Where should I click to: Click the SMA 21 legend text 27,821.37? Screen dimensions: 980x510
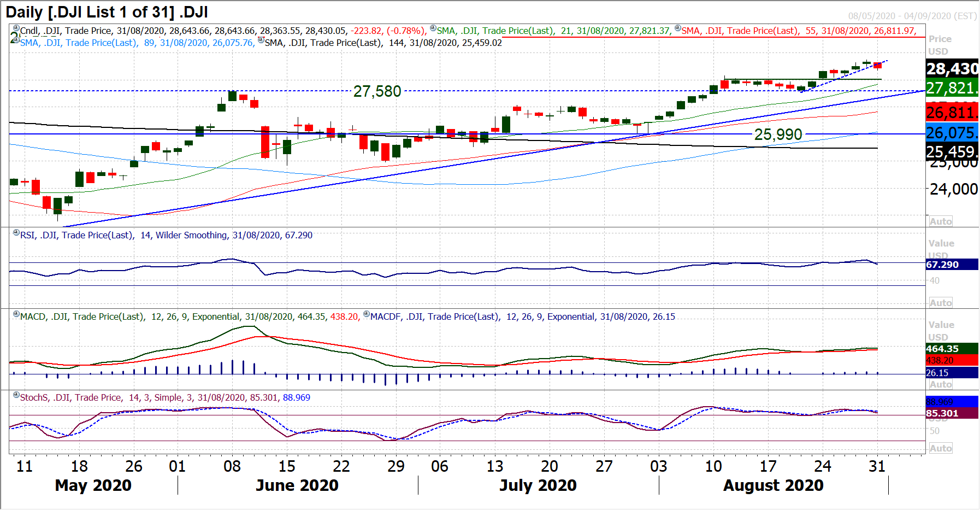tap(553, 31)
